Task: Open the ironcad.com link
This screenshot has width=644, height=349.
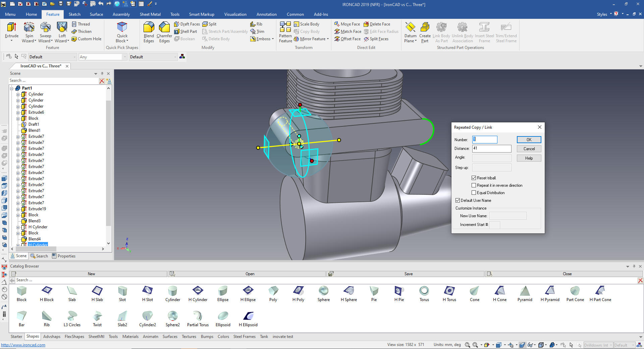Action: click(23, 345)
